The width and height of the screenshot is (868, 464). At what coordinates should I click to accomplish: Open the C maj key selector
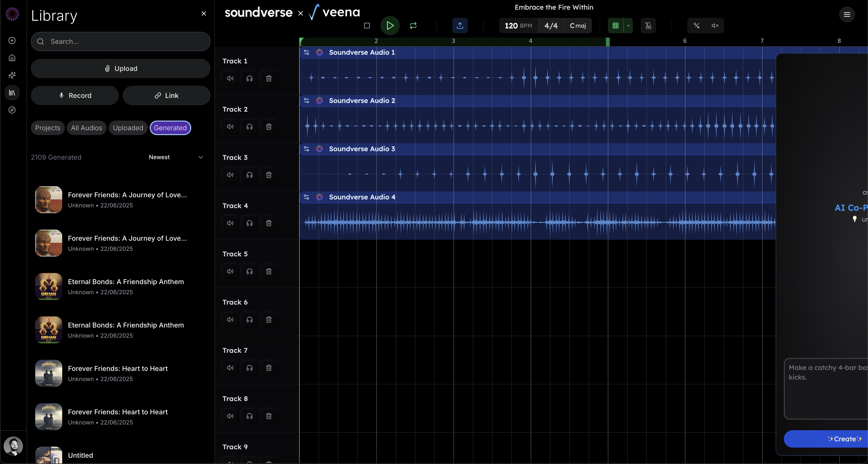[578, 26]
